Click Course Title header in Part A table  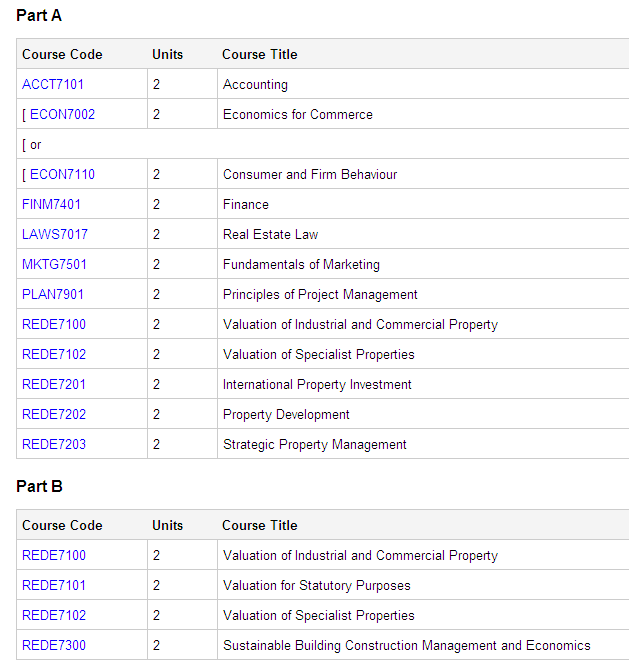click(x=260, y=54)
